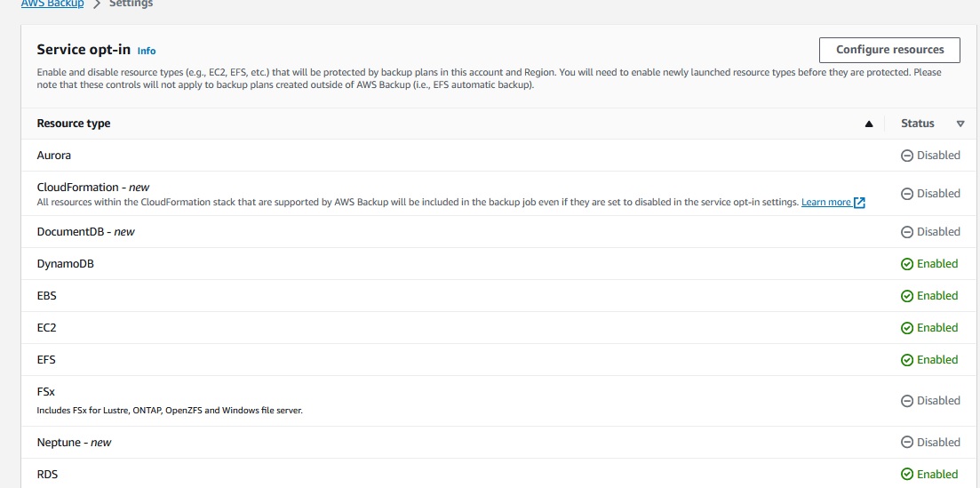Click the Enabled status text for RDS

(x=936, y=475)
